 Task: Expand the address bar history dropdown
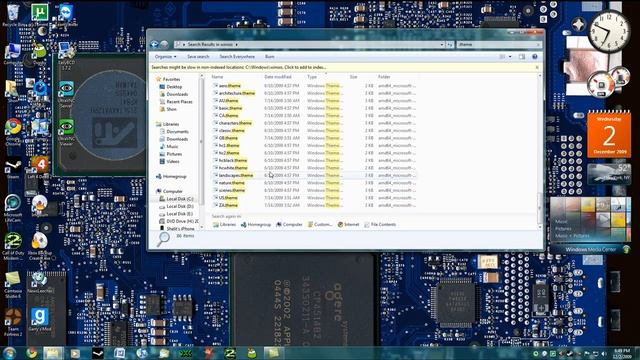pyautogui.click(x=442, y=44)
